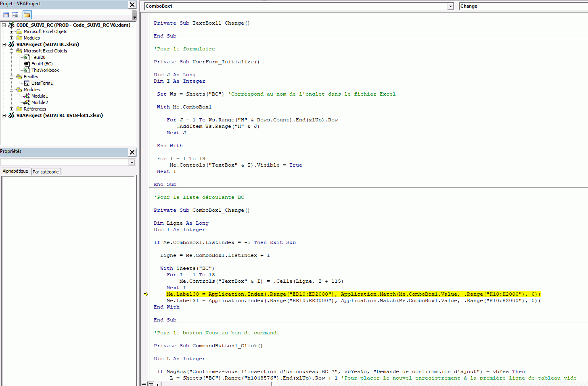The width and height of the screenshot is (588, 386).
Task: Select the Alphabétique tab
Action: coord(15,171)
